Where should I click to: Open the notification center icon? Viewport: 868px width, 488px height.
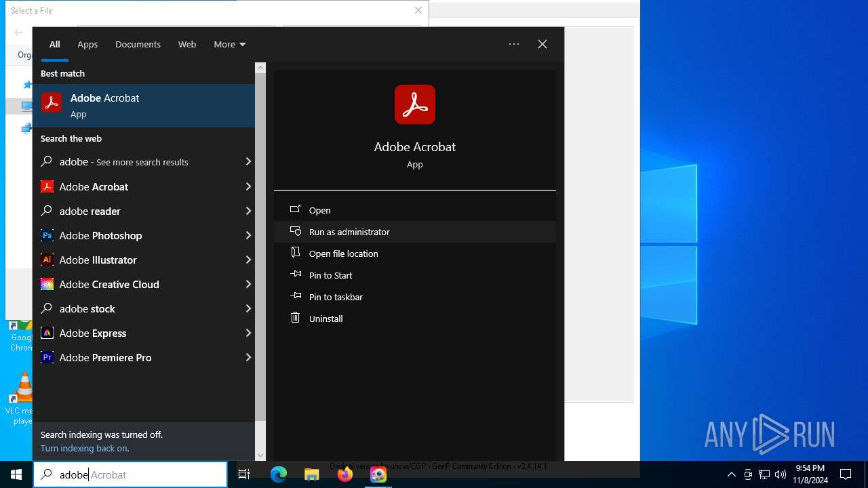point(846,474)
